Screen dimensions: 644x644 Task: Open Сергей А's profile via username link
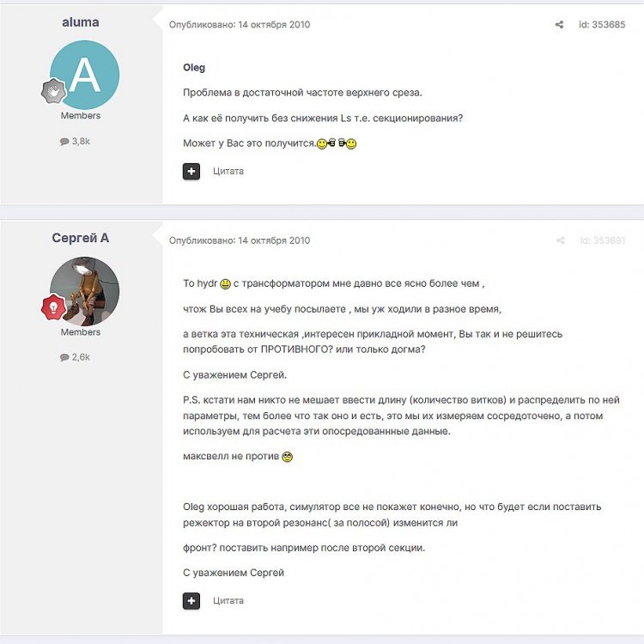coord(81,238)
